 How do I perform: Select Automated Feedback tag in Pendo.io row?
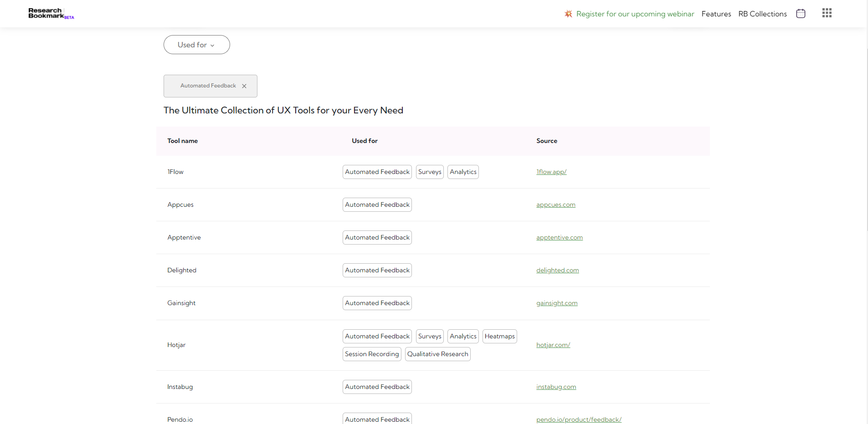[x=377, y=419]
